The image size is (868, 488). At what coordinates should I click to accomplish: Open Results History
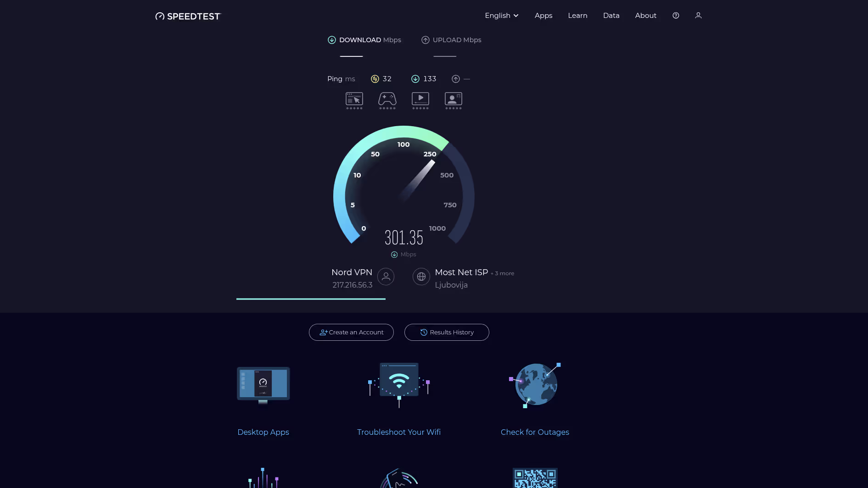pyautogui.click(x=447, y=332)
